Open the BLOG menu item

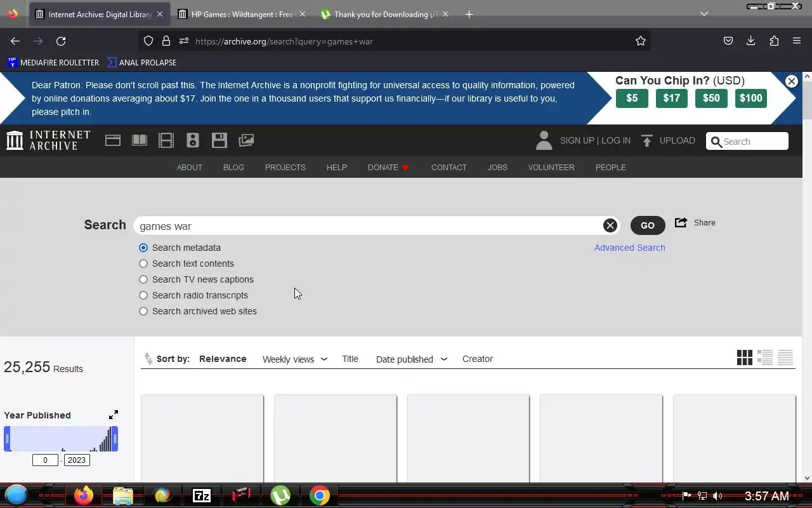233,167
